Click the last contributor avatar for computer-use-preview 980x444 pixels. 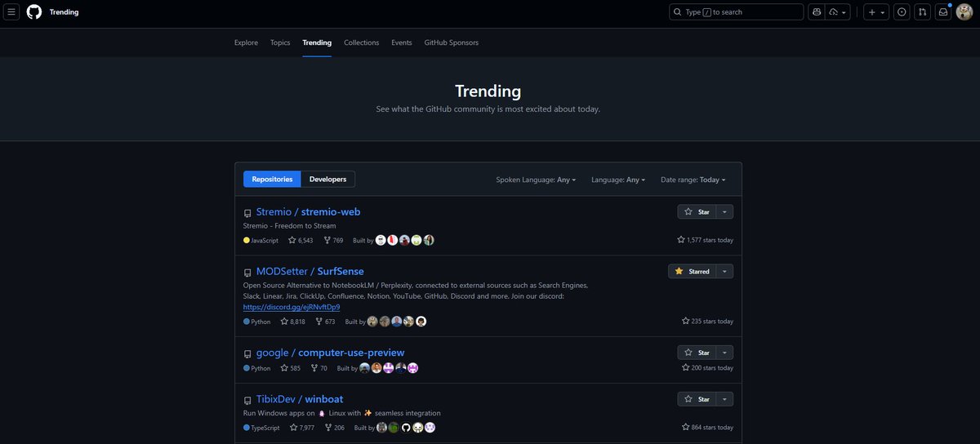click(x=413, y=368)
